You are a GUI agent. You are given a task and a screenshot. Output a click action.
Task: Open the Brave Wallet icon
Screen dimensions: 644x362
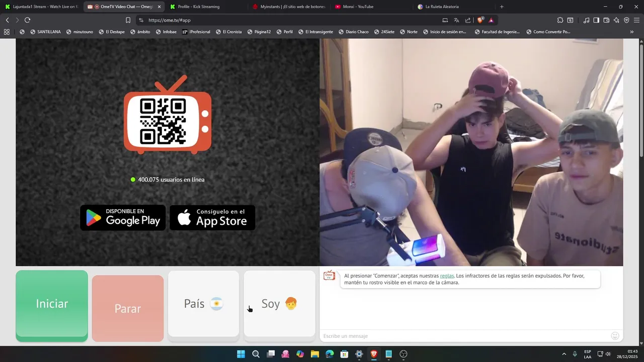606,20
